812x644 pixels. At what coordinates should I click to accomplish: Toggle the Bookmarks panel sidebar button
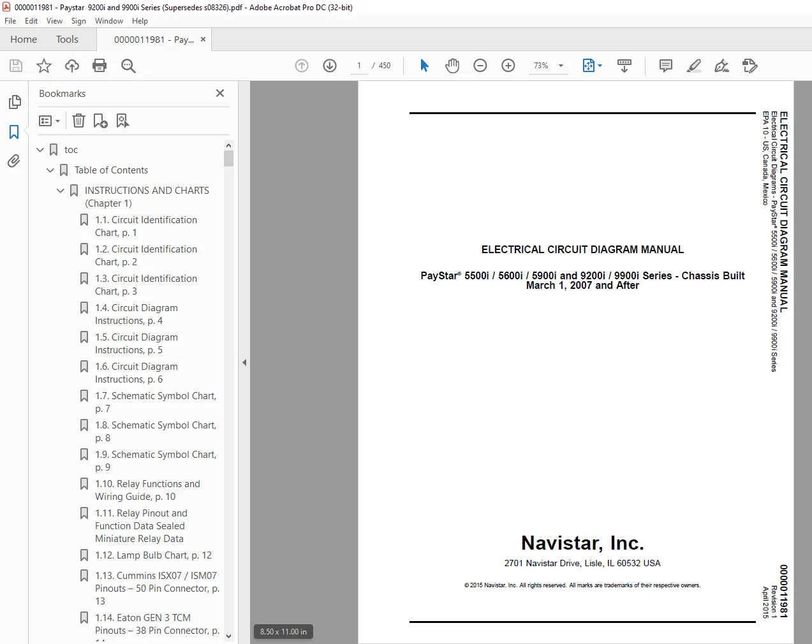[x=14, y=132]
